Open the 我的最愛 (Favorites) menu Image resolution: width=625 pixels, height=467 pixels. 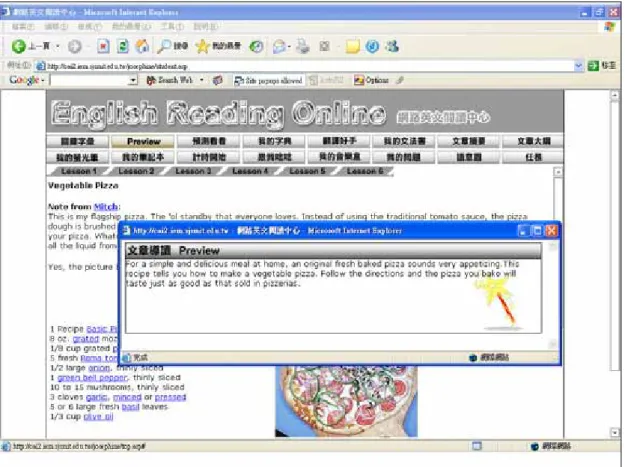pos(131,27)
